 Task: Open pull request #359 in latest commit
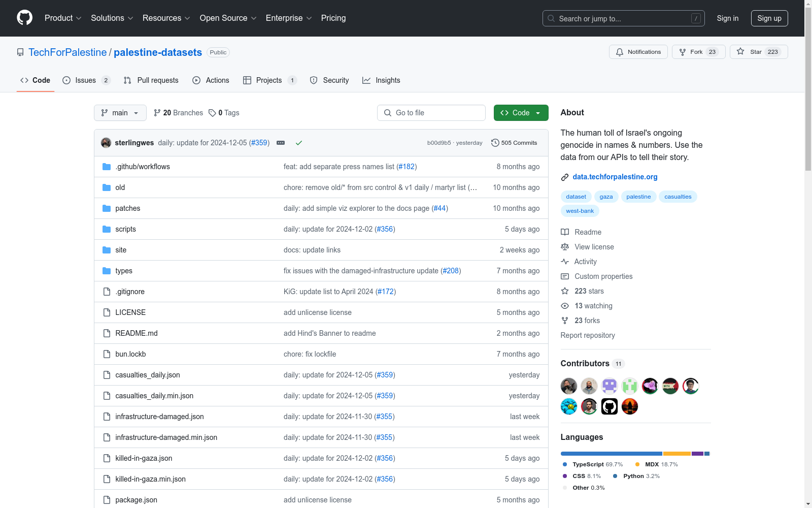pos(259,143)
